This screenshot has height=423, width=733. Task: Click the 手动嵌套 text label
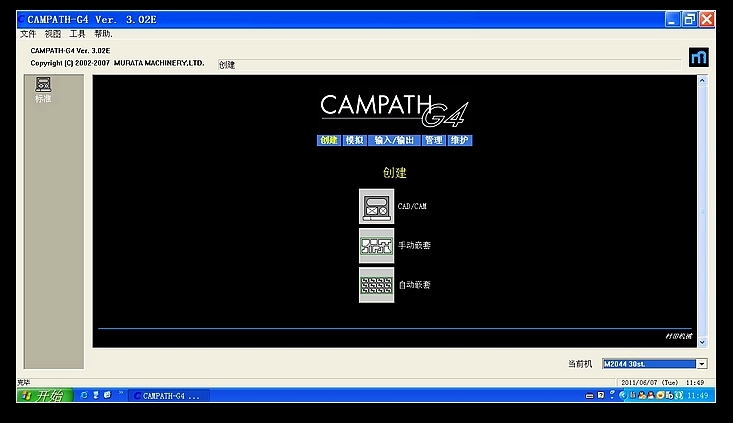click(x=414, y=245)
